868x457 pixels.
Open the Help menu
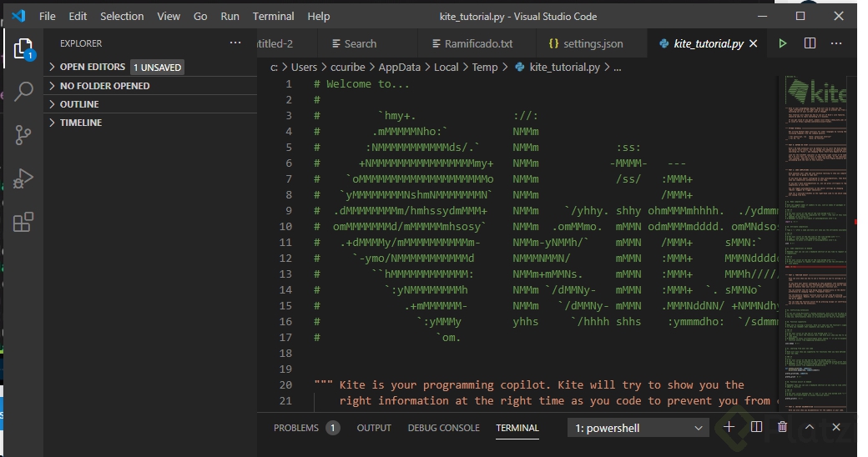[x=318, y=16]
